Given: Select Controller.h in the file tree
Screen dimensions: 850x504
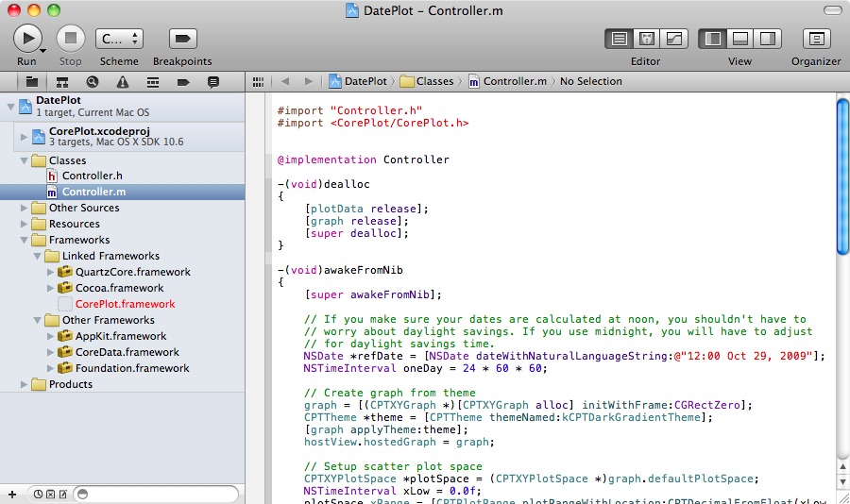Looking at the screenshot, I should (92, 176).
